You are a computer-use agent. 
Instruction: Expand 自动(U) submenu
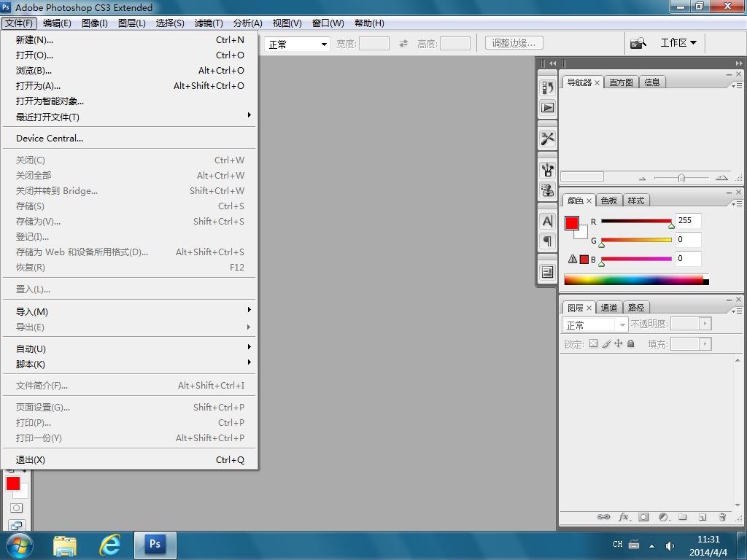(129, 349)
